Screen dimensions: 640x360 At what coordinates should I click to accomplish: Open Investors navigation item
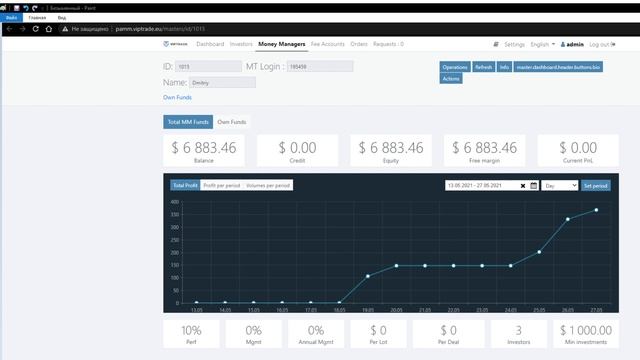click(x=241, y=44)
